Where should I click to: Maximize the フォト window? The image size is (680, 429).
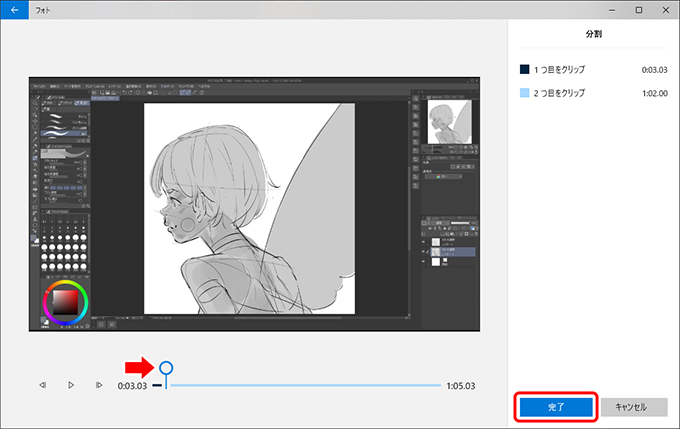638,9
